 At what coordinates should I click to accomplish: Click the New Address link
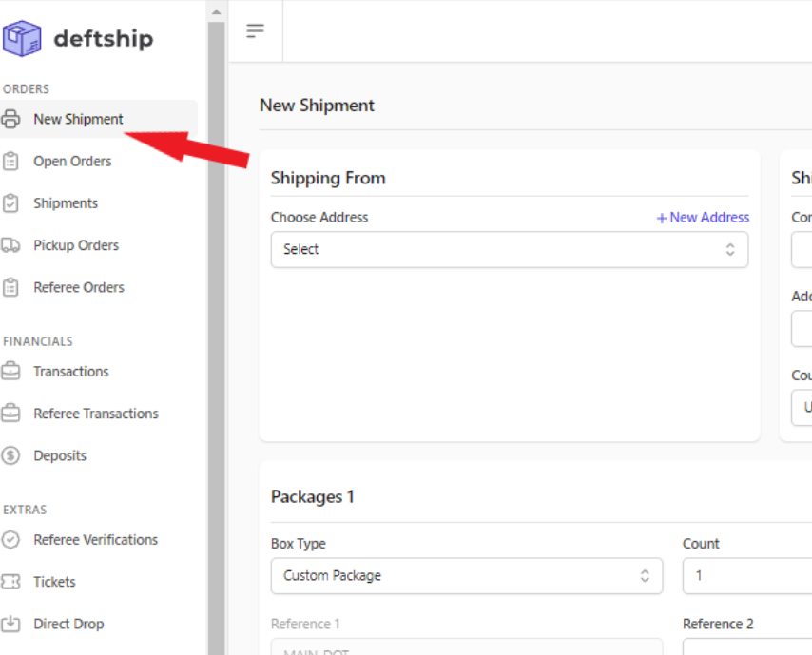pos(709,217)
